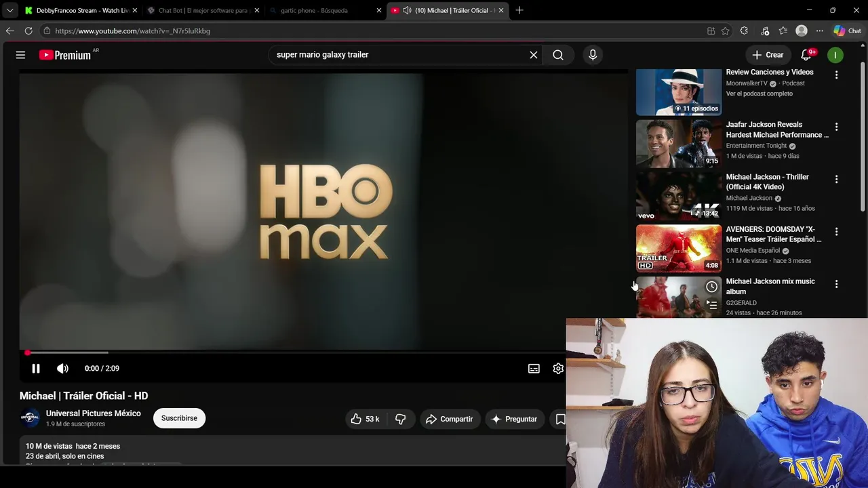The width and height of the screenshot is (868, 488).
Task: View site information lock icon
Action: tap(47, 30)
